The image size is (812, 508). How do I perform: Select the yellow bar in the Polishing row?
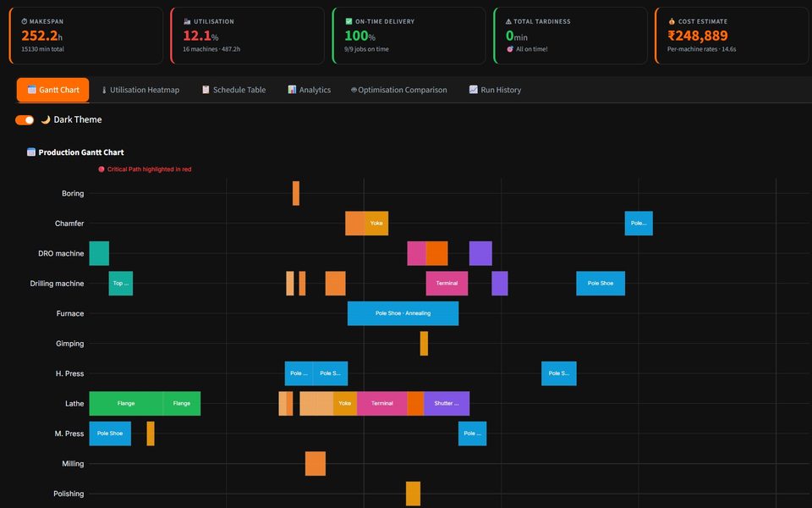414,494
